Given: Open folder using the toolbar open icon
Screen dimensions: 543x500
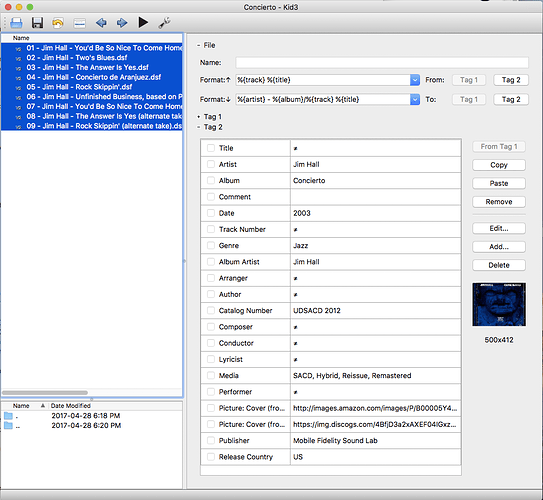Looking at the screenshot, I should pyautogui.click(x=16, y=23).
